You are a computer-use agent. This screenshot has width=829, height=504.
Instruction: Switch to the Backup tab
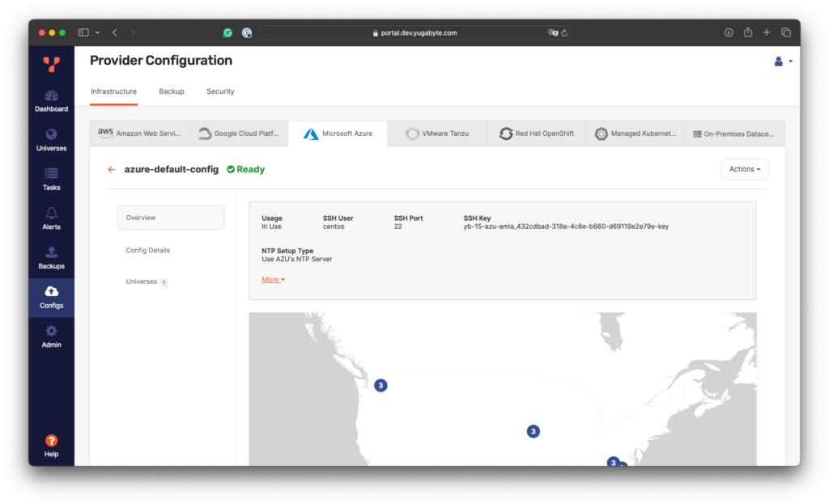pyautogui.click(x=171, y=91)
